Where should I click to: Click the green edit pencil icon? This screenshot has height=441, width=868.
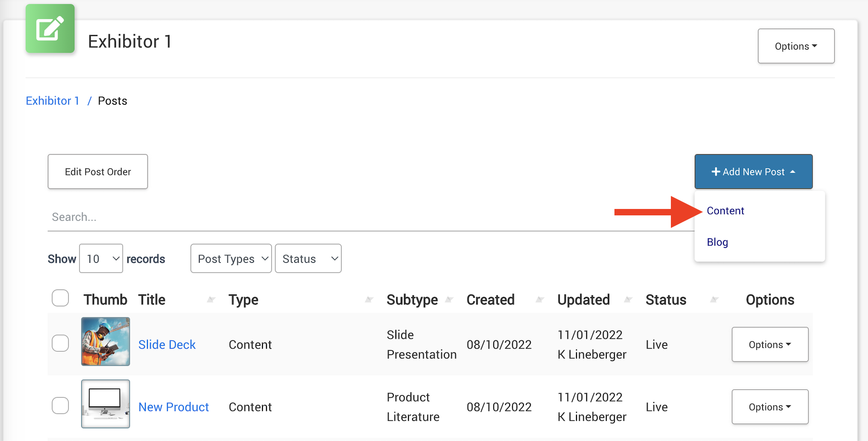click(50, 29)
